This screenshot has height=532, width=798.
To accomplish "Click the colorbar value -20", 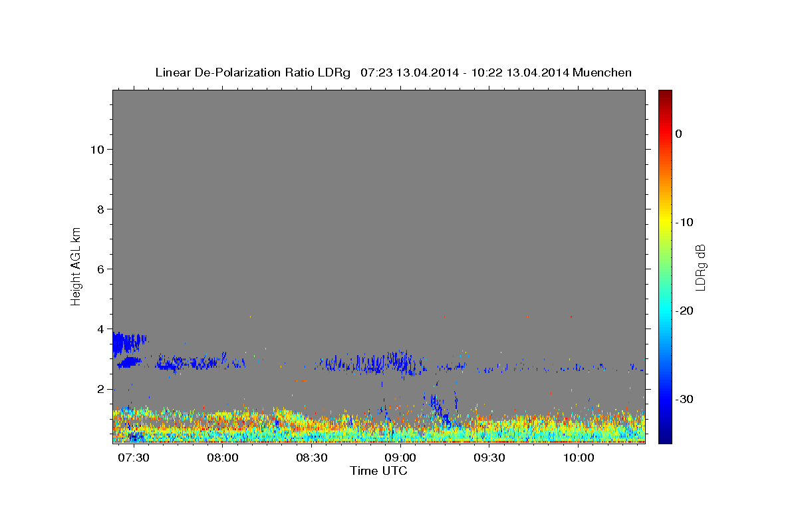I will click(x=684, y=311).
